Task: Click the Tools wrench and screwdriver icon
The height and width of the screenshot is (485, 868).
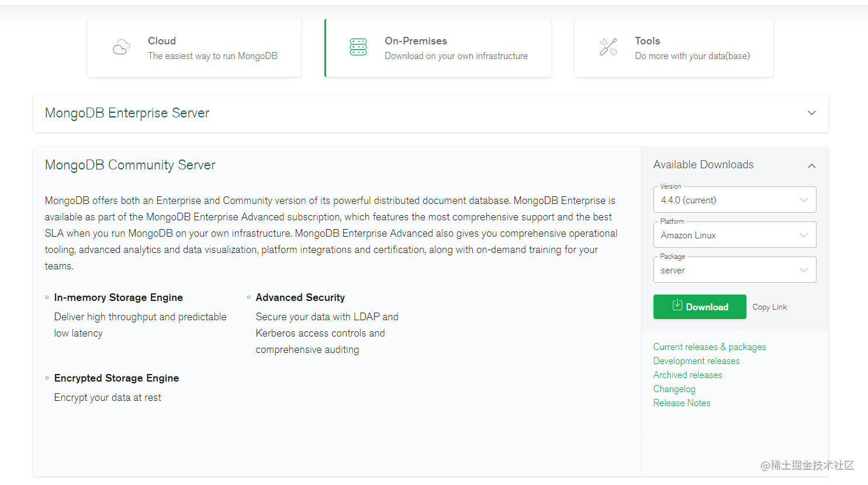Action: [x=608, y=47]
